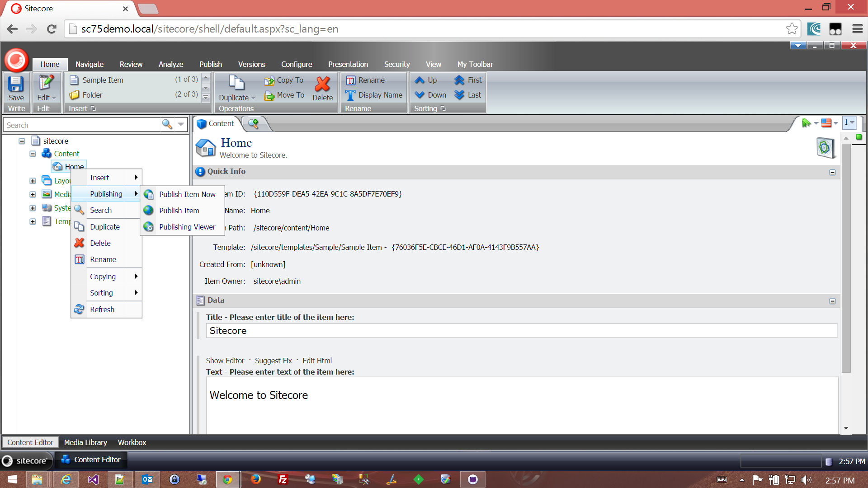Image resolution: width=868 pixels, height=488 pixels.
Task: Click the Show Editor link
Action: point(225,361)
